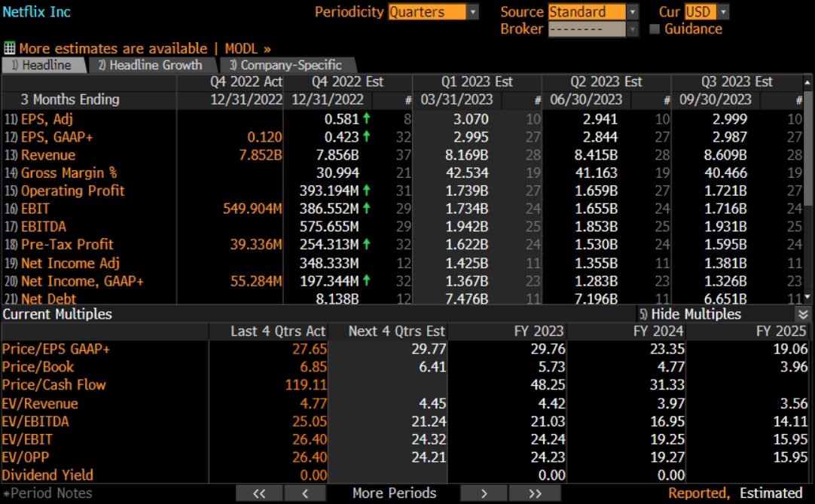Switch to the Company-Specific tab
The width and height of the screenshot is (815, 504).
pyautogui.click(x=288, y=65)
